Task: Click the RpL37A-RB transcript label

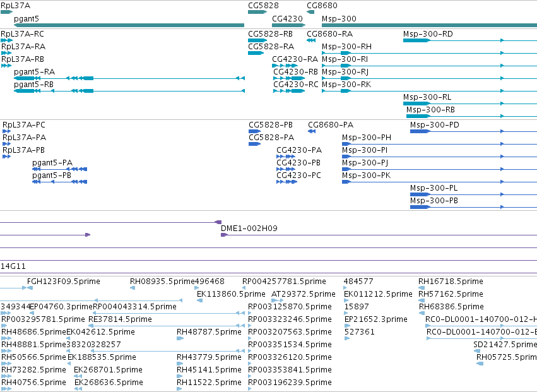Action: click(23, 59)
